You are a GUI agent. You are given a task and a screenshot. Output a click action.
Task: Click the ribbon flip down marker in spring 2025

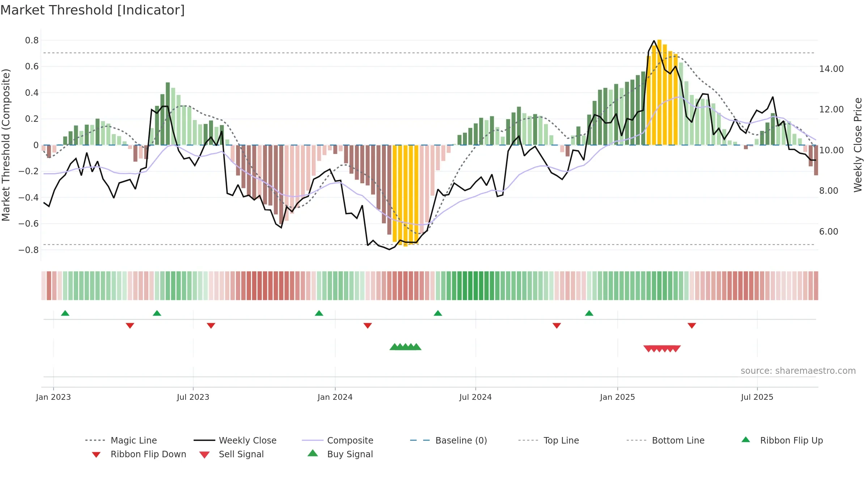tap(692, 326)
